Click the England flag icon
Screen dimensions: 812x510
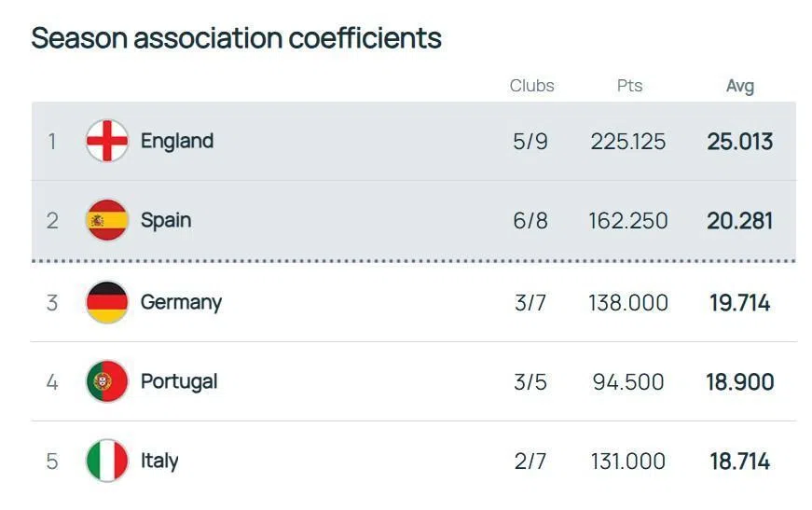click(107, 142)
